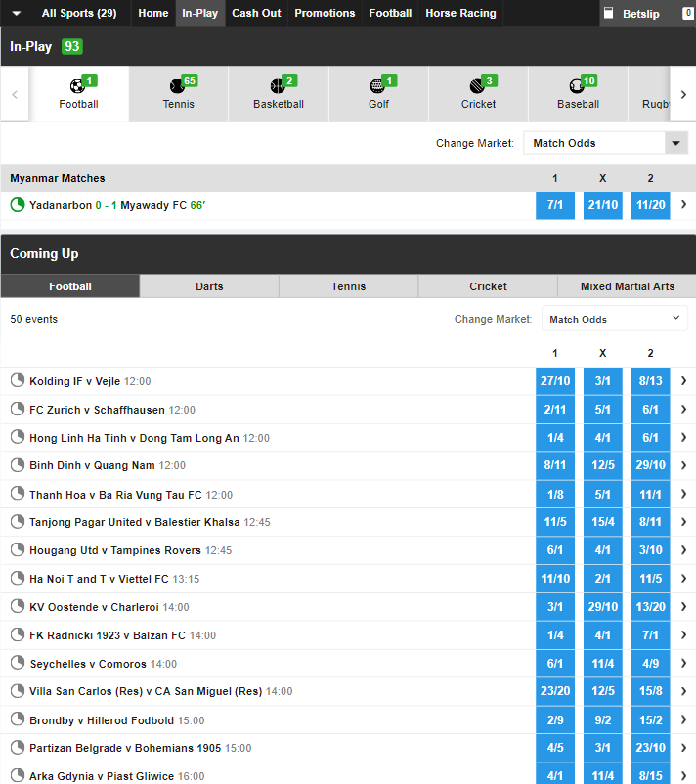Image resolution: width=696 pixels, height=784 pixels.
Task: Select 29/10 draw odds for Oostende v Charleroi
Action: point(602,606)
